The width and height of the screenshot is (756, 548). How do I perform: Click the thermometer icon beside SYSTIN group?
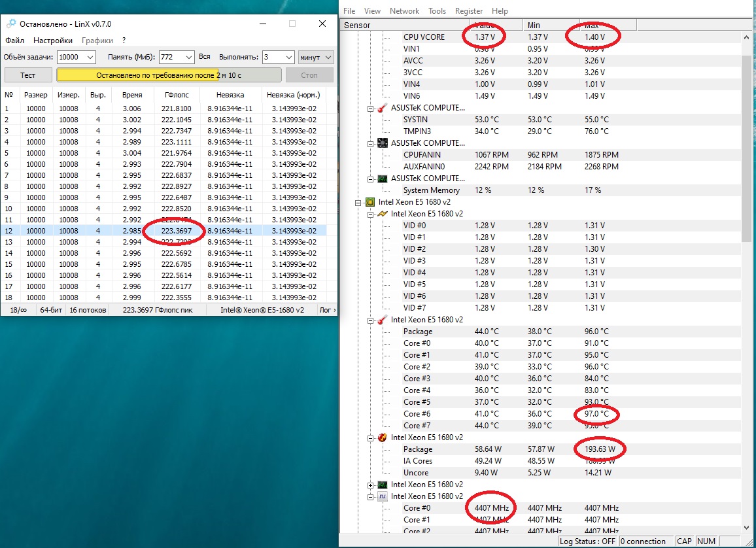point(383,108)
